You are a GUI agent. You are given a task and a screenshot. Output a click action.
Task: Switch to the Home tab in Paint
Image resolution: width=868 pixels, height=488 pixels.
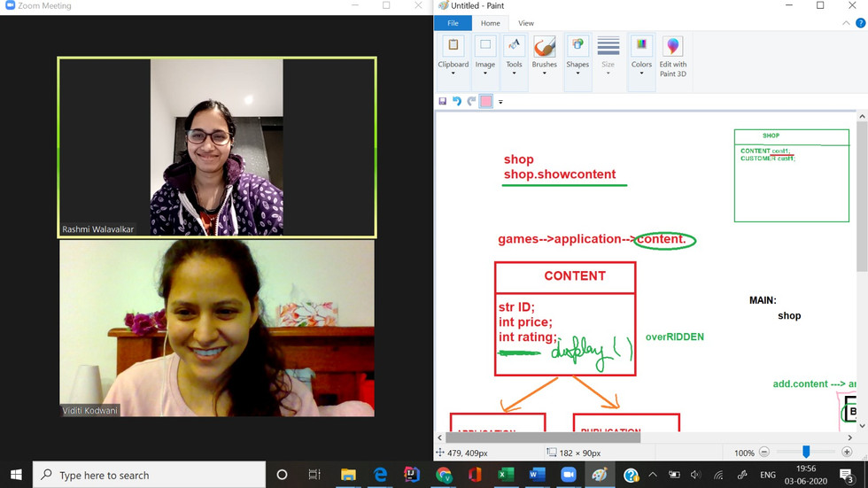point(490,23)
